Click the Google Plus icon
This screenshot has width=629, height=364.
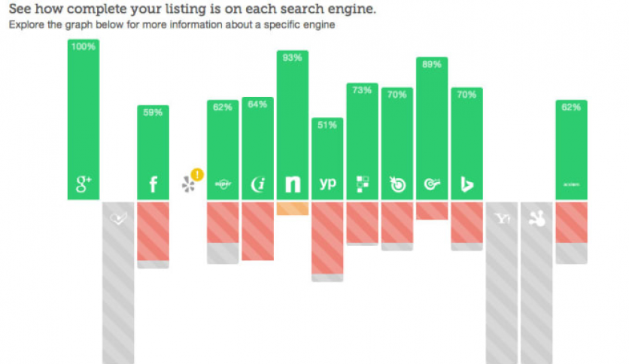(84, 184)
